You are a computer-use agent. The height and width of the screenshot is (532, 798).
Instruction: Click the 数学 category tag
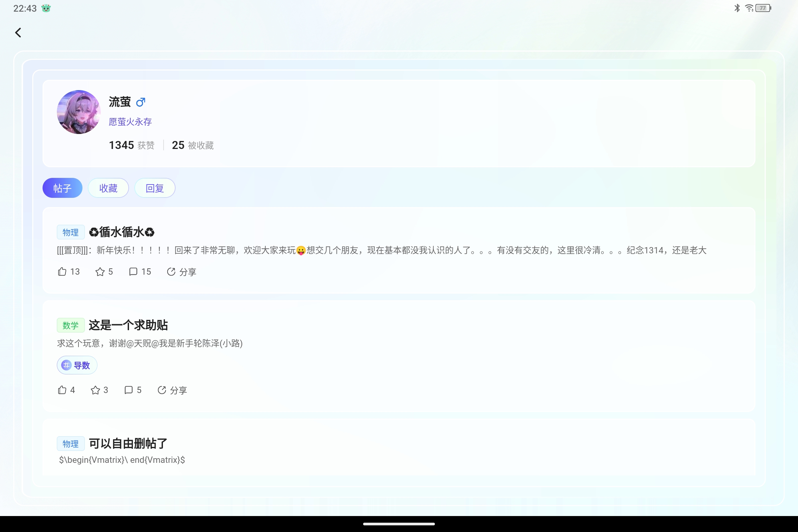[70, 325]
